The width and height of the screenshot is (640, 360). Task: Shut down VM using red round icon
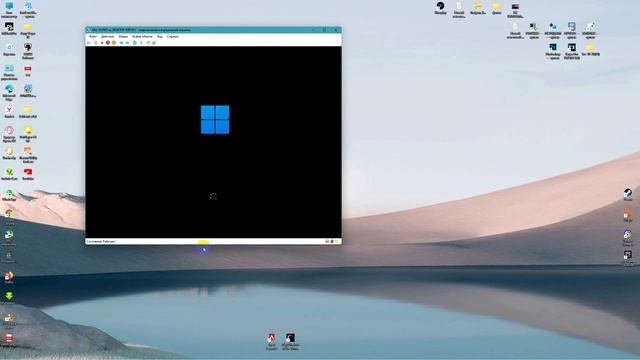click(x=108, y=42)
